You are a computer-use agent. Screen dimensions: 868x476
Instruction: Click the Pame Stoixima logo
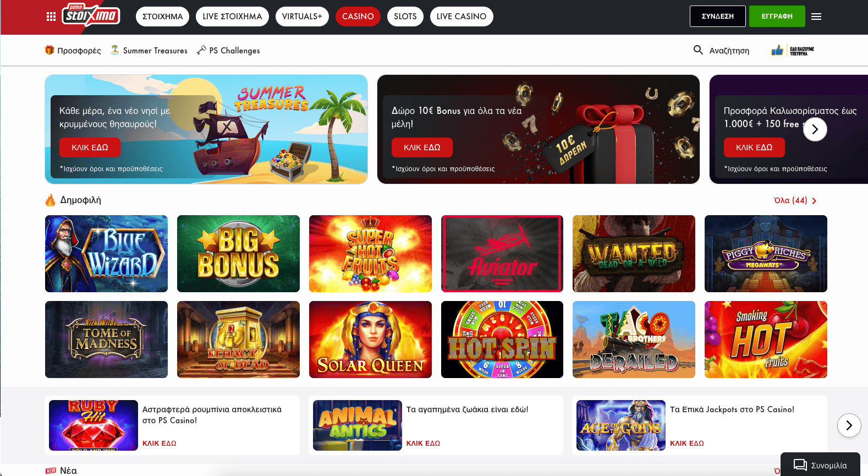coord(91,15)
